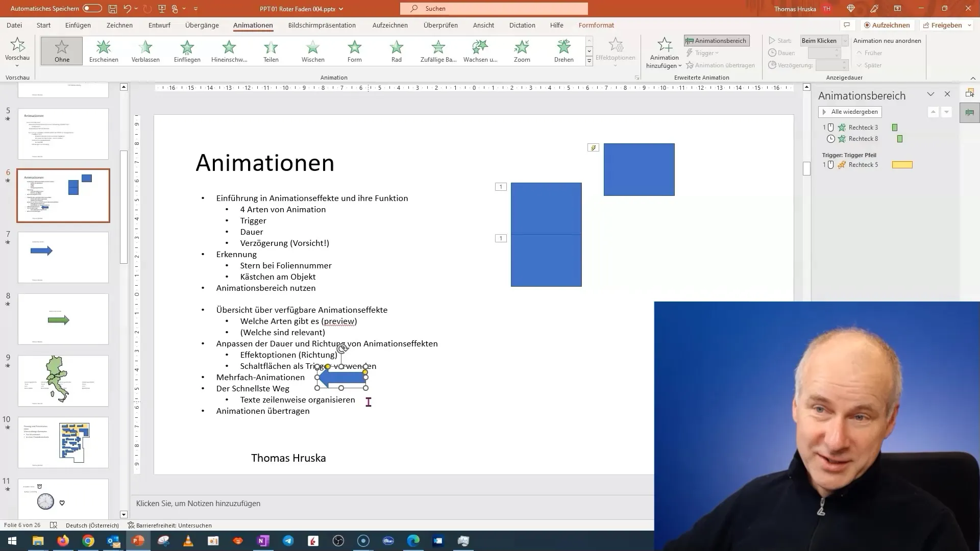Toggle Automatisches Speichern switch on
Screen dimensions: 980x551
[x=91, y=8]
